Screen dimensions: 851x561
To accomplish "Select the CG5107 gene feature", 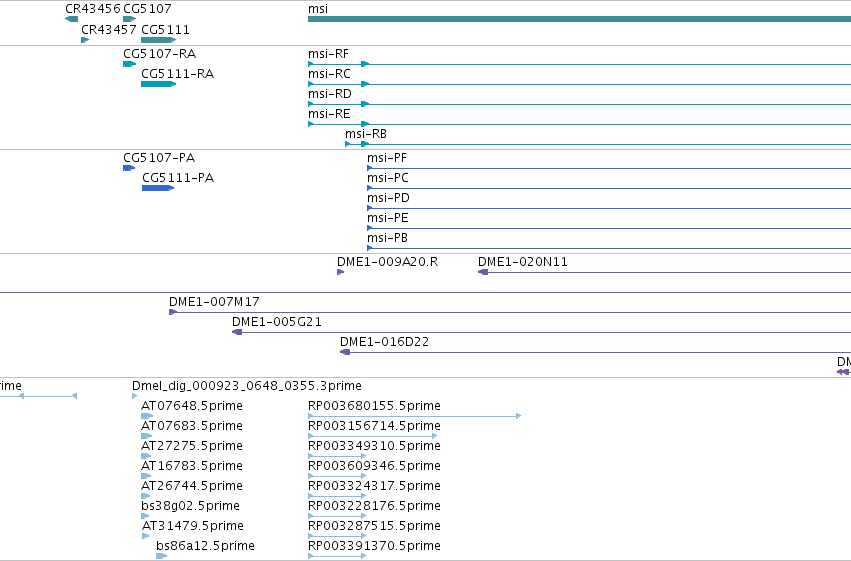I will (129, 19).
